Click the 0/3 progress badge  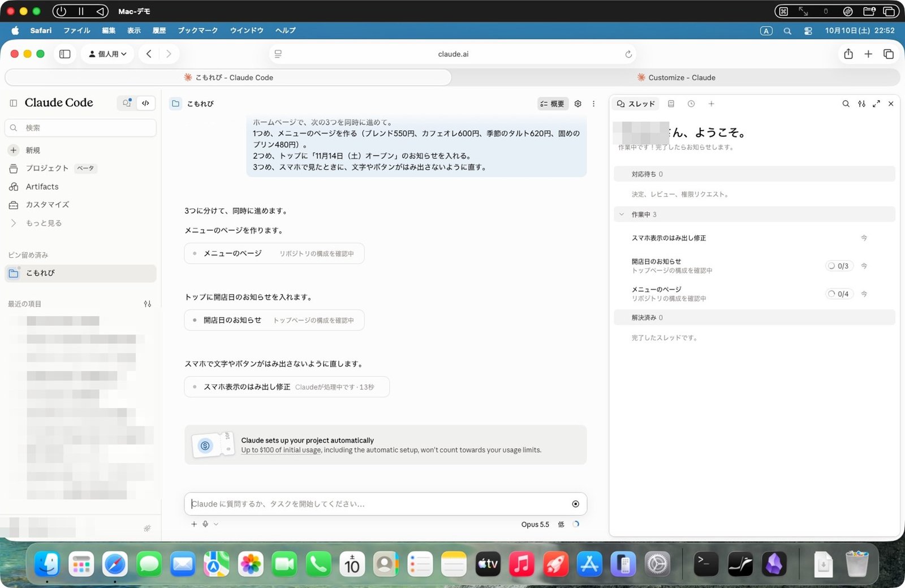(839, 266)
